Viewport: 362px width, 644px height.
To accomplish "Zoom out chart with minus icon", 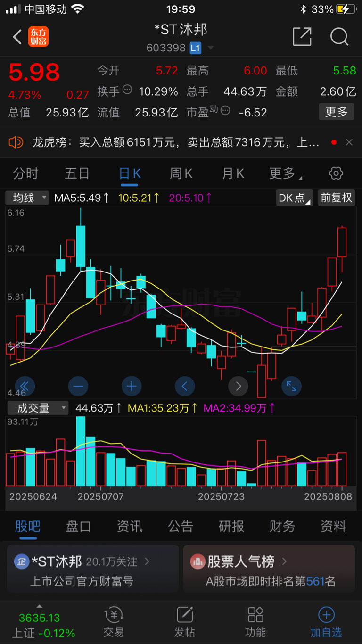I will click(78, 387).
